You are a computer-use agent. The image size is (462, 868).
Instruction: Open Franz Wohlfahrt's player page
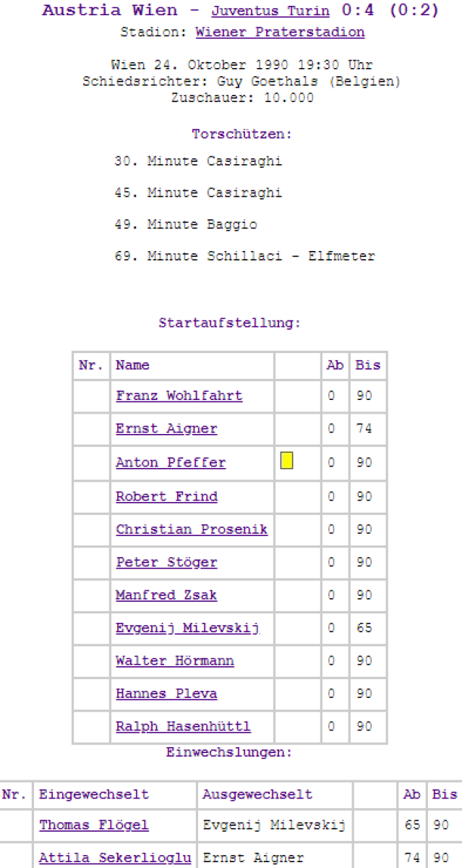[179, 396]
